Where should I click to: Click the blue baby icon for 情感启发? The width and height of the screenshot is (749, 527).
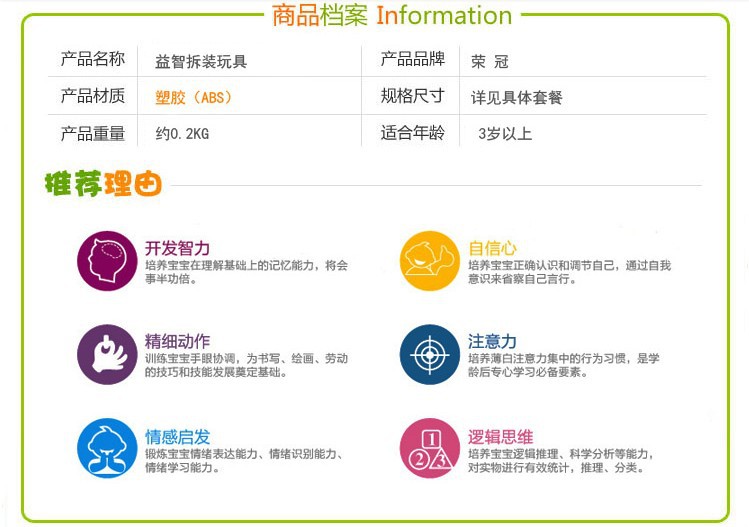(x=107, y=448)
